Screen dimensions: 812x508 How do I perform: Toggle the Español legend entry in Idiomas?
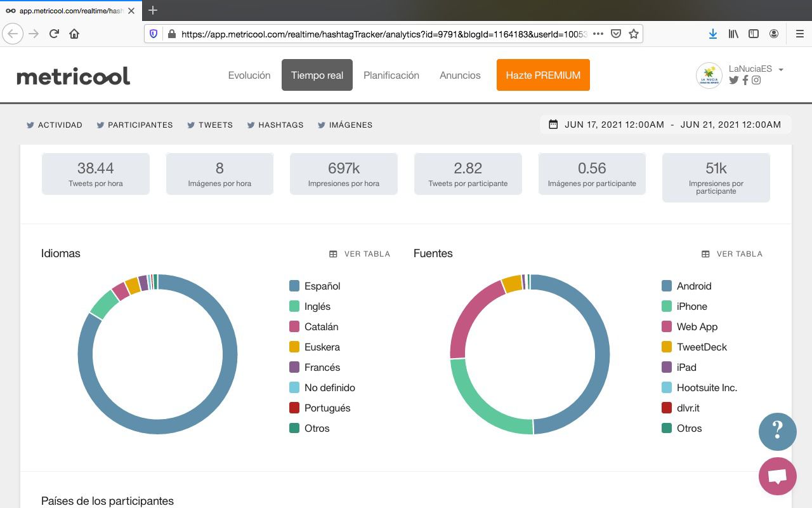coord(322,286)
